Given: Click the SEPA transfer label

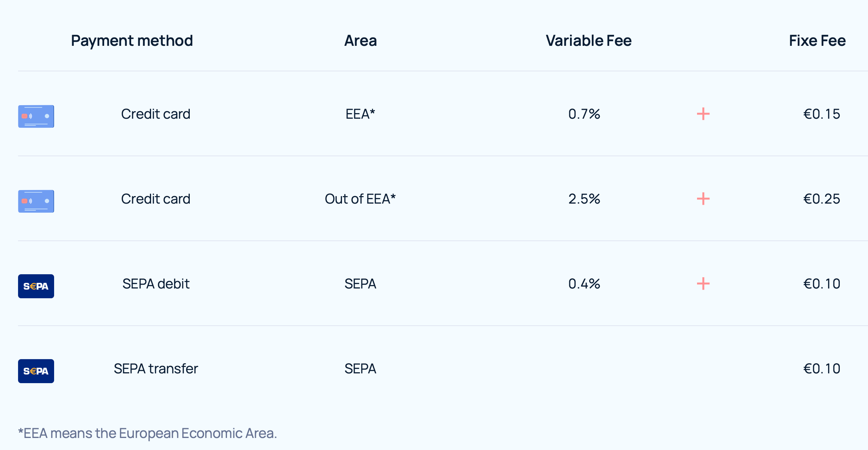Looking at the screenshot, I should 156,368.
